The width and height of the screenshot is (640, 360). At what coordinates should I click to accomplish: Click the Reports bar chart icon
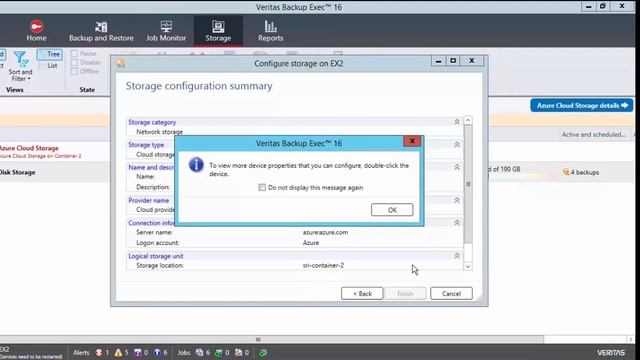(270, 26)
